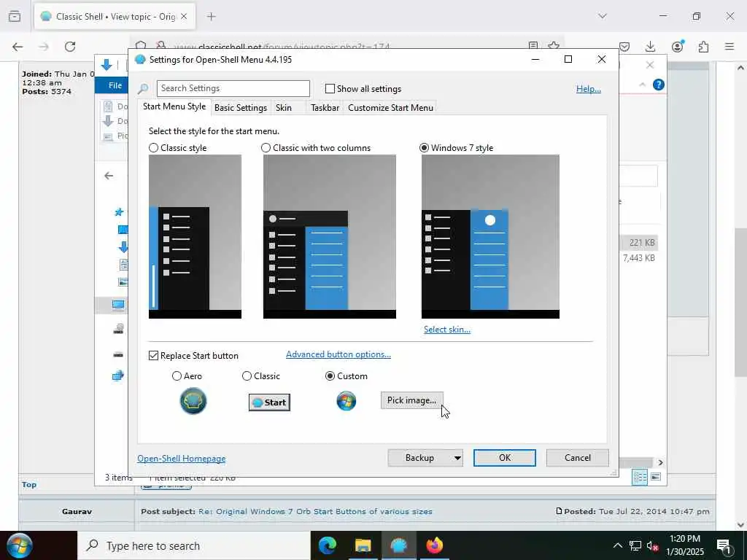Focus the Search Settings field
The image size is (747, 560).
[233, 88]
